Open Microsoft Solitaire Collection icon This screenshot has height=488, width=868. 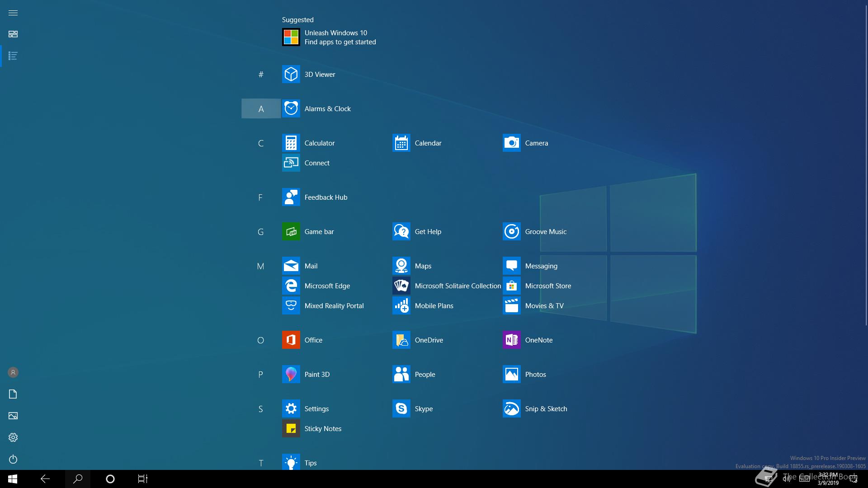[401, 286]
